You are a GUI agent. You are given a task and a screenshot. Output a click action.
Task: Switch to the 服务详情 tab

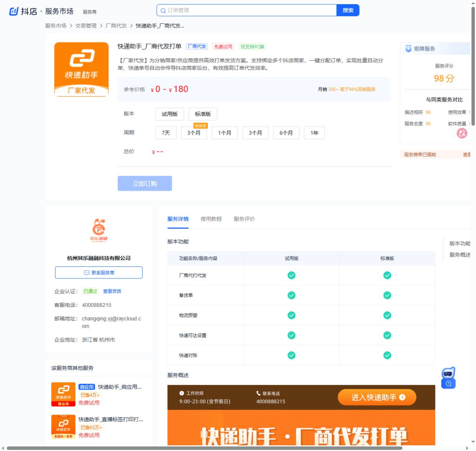coord(178,219)
